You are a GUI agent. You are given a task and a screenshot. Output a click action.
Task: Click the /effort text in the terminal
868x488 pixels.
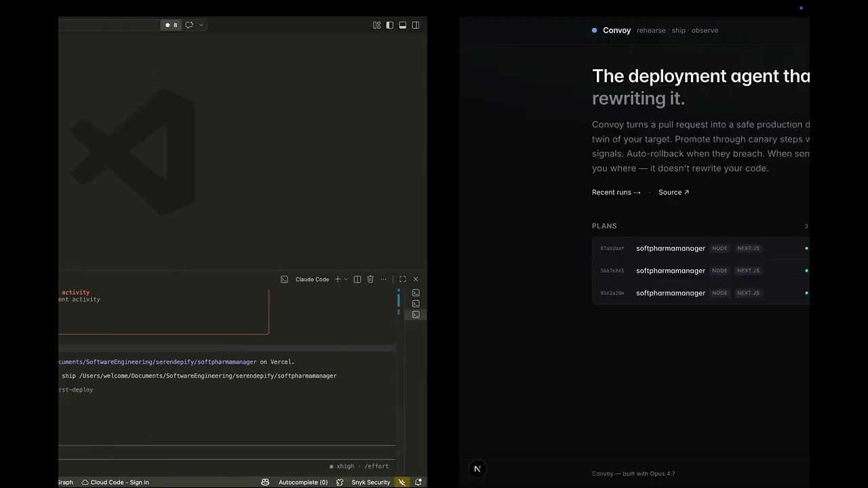[x=376, y=466]
